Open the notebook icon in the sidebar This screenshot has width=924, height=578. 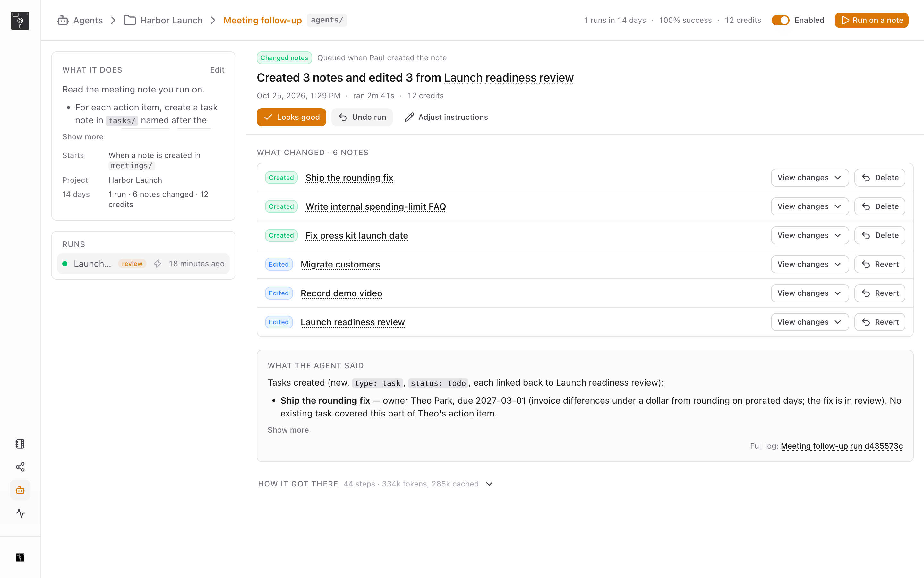pos(20,443)
